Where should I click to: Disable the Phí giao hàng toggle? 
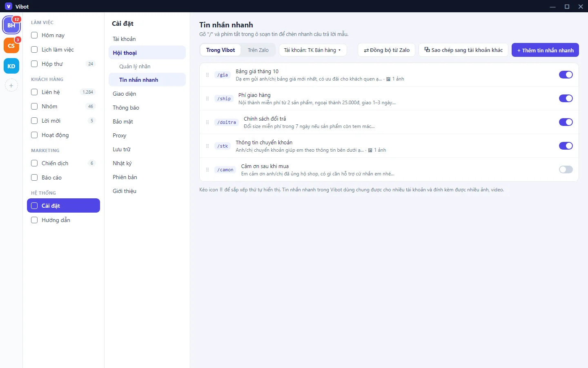point(566,99)
